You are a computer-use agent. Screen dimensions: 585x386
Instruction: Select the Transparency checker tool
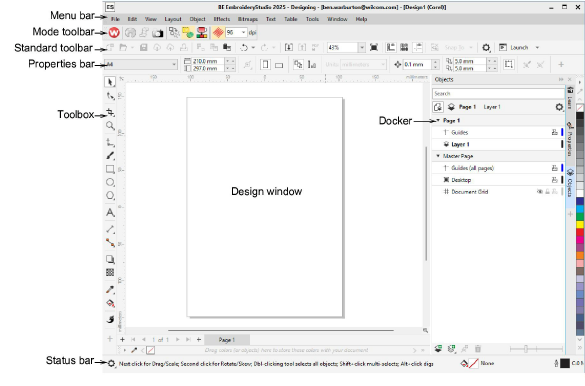110,272
